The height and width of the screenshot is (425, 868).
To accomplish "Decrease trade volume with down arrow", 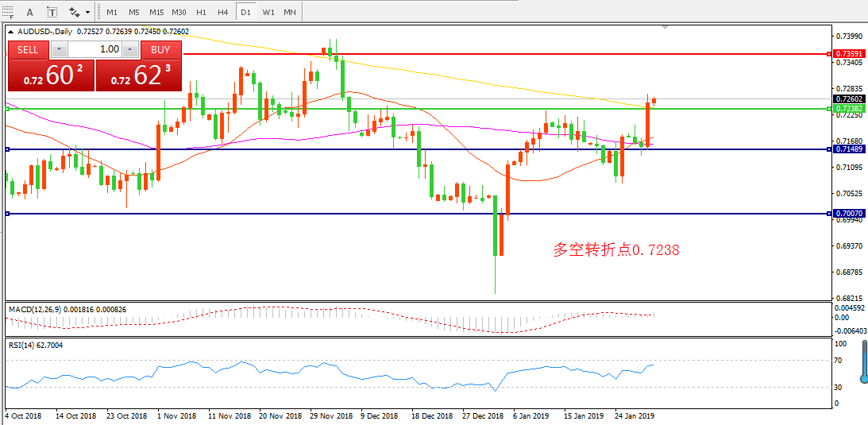I will point(60,49).
